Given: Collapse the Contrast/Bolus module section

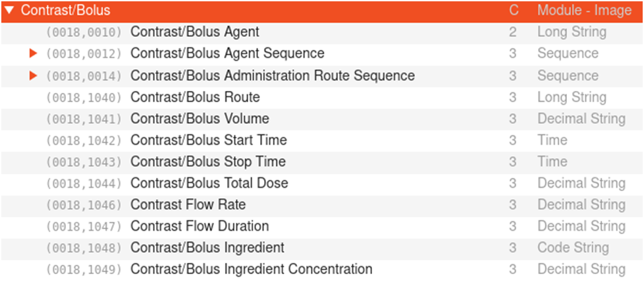Looking at the screenshot, I should (9, 11).
